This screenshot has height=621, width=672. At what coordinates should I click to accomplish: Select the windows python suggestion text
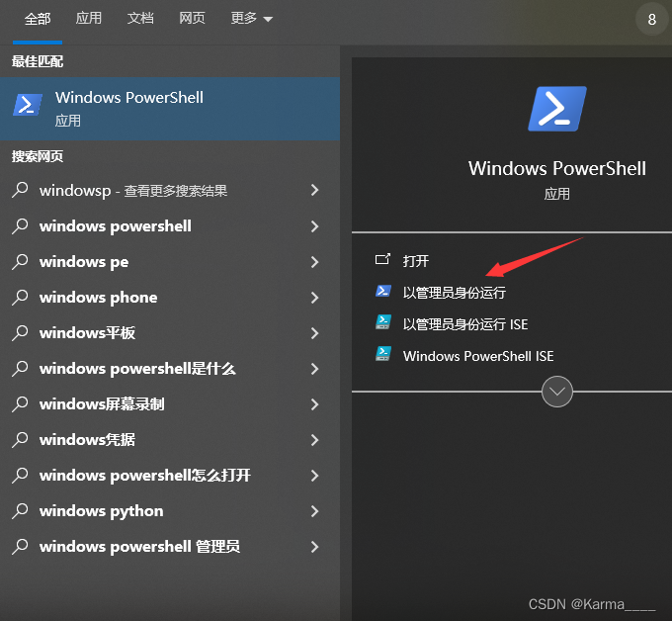tap(102, 511)
